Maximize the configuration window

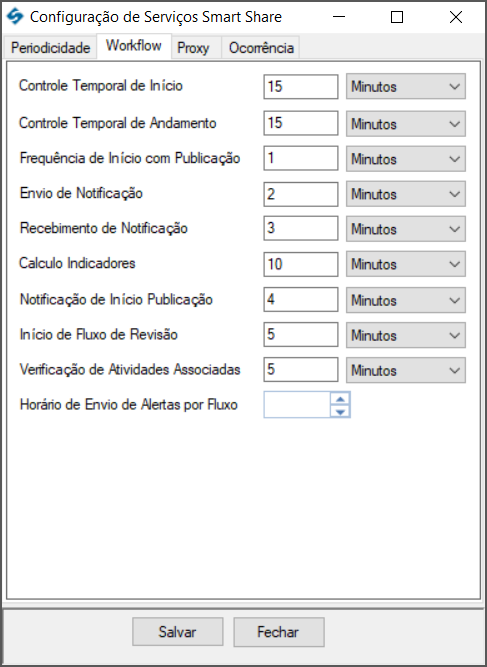397,17
